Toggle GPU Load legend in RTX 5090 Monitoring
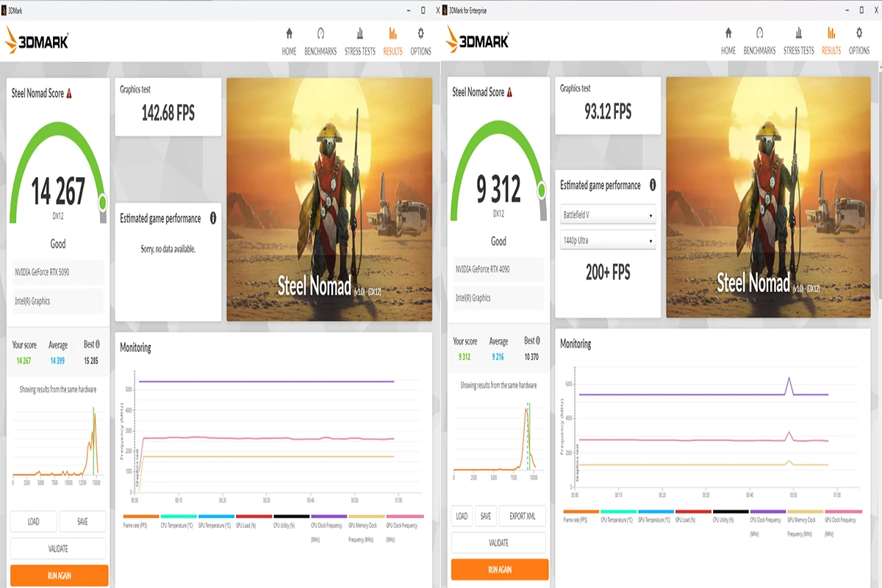 pyautogui.click(x=254, y=521)
